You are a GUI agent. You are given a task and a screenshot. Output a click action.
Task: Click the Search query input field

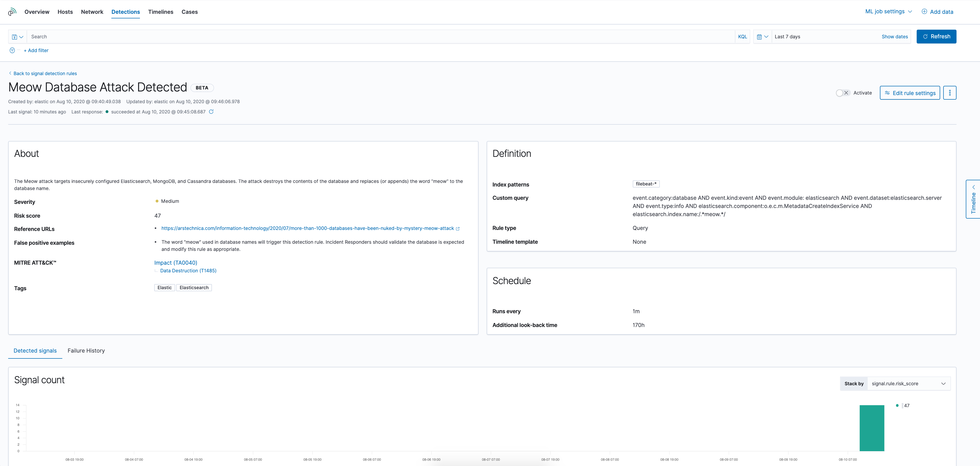pos(380,37)
